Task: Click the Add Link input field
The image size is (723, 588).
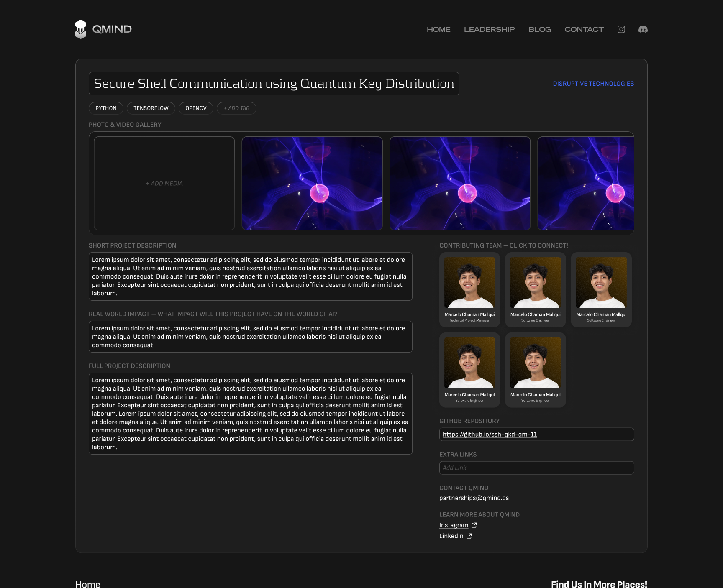Action: click(x=537, y=468)
